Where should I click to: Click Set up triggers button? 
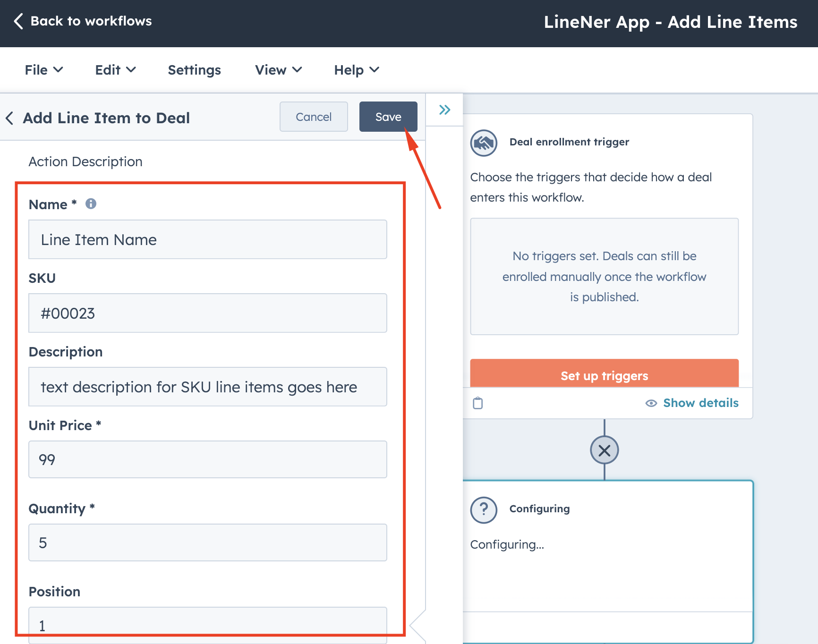tap(604, 373)
